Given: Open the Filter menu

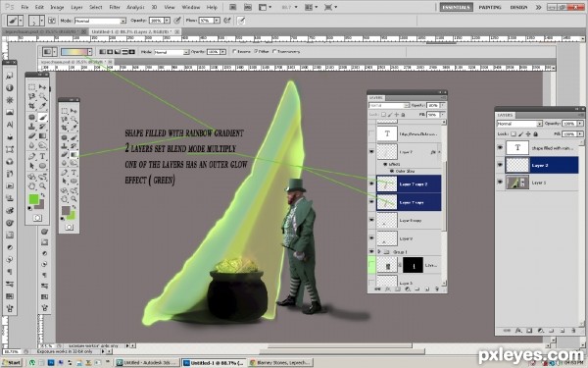Looking at the screenshot, I should tap(115, 7).
